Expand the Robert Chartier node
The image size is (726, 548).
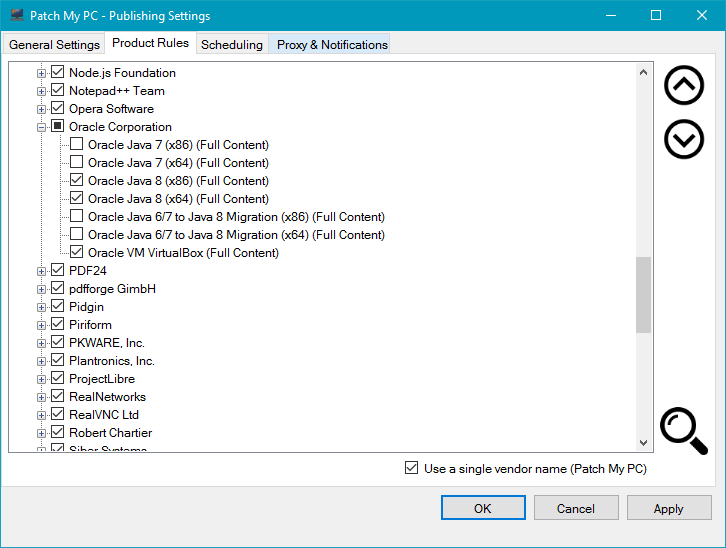(x=41, y=434)
